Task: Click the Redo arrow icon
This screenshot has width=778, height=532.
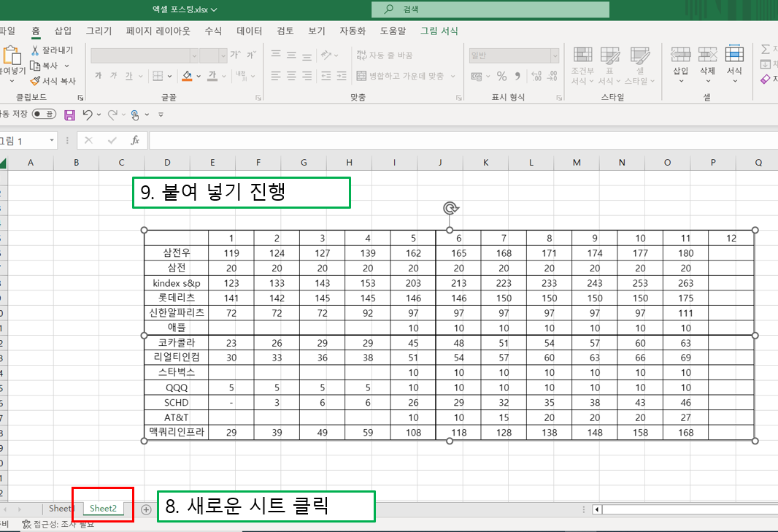Action: pyautogui.click(x=112, y=115)
